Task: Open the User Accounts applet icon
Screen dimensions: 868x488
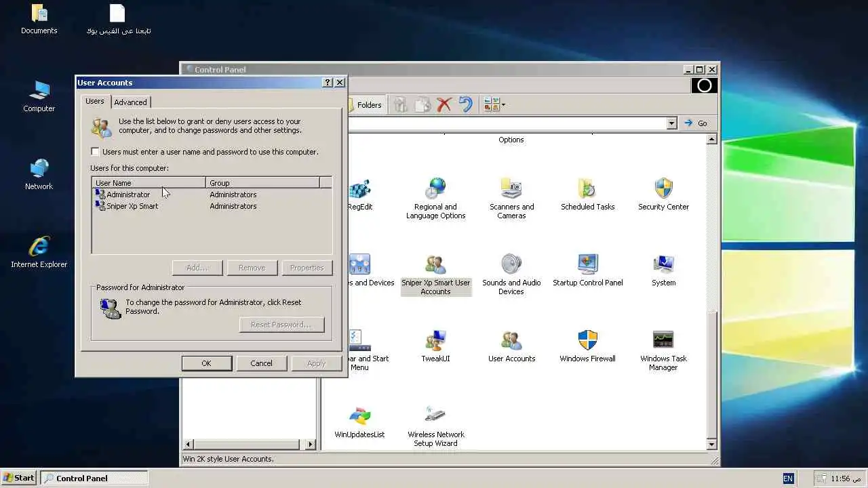Action: coord(511,346)
